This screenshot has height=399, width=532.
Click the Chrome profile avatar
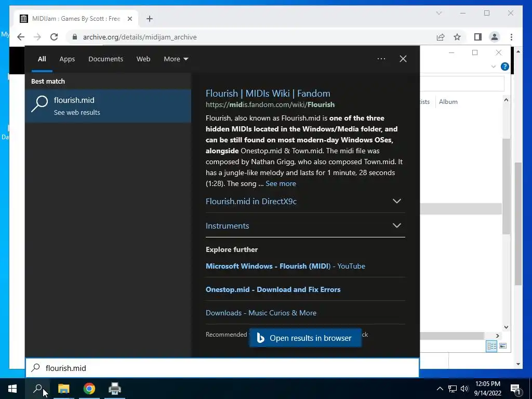(x=495, y=37)
